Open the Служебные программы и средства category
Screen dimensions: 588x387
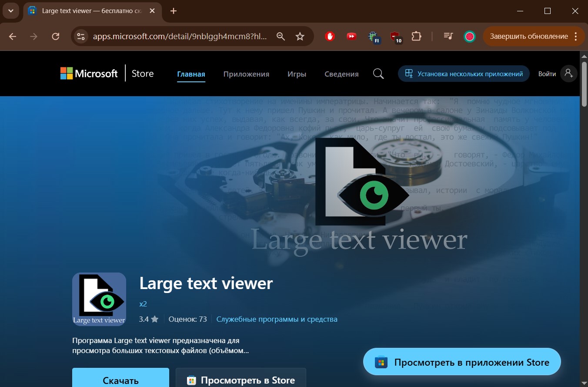pos(277,319)
